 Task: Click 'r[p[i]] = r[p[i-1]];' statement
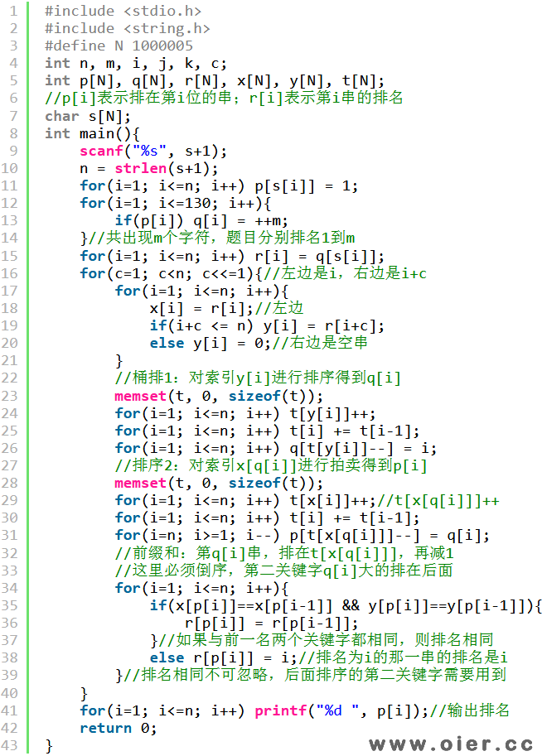pyautogui.click(x=271, y=623)
